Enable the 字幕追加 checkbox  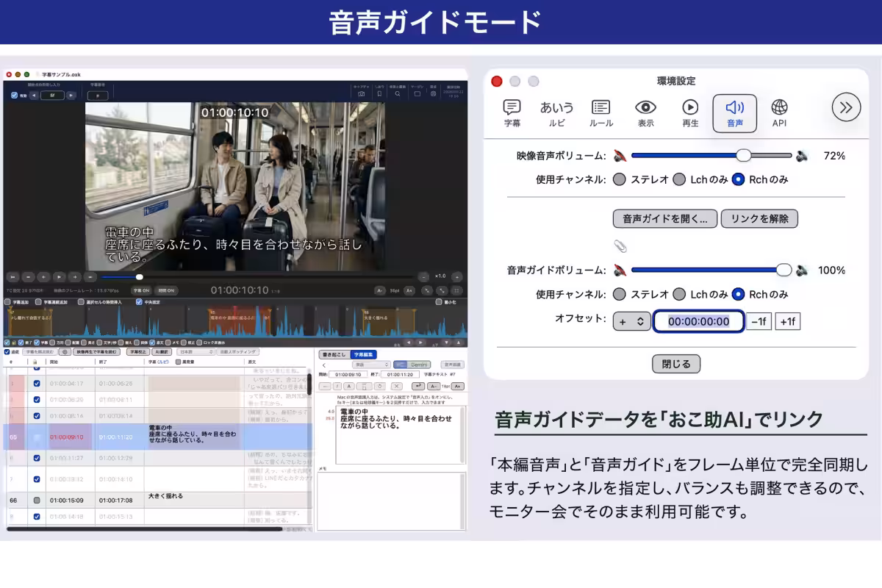click(x=8, y=302)
